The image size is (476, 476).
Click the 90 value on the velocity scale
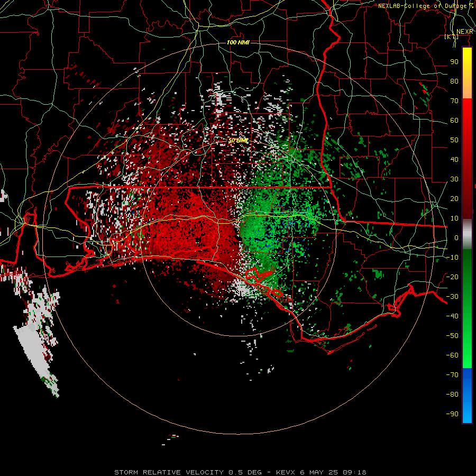(x=454, y=62)
